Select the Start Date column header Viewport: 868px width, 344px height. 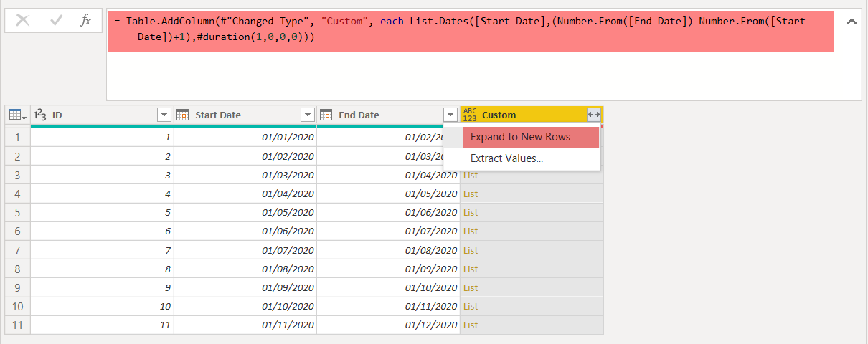245,115
